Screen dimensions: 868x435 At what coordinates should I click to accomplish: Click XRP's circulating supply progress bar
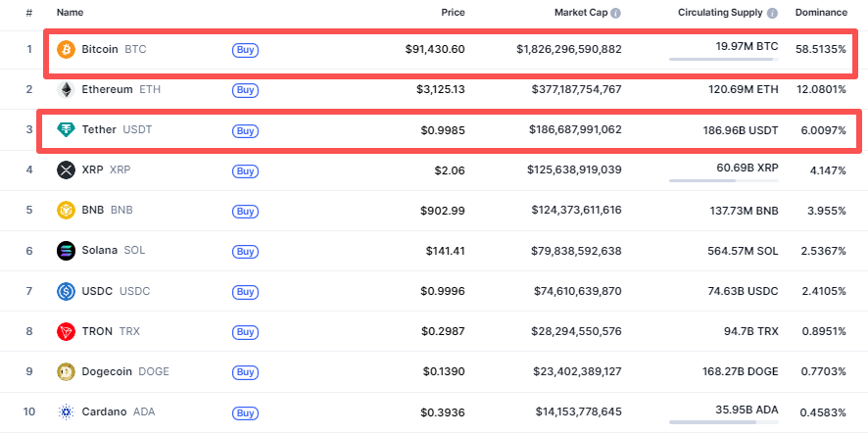[x=724, y=180]
